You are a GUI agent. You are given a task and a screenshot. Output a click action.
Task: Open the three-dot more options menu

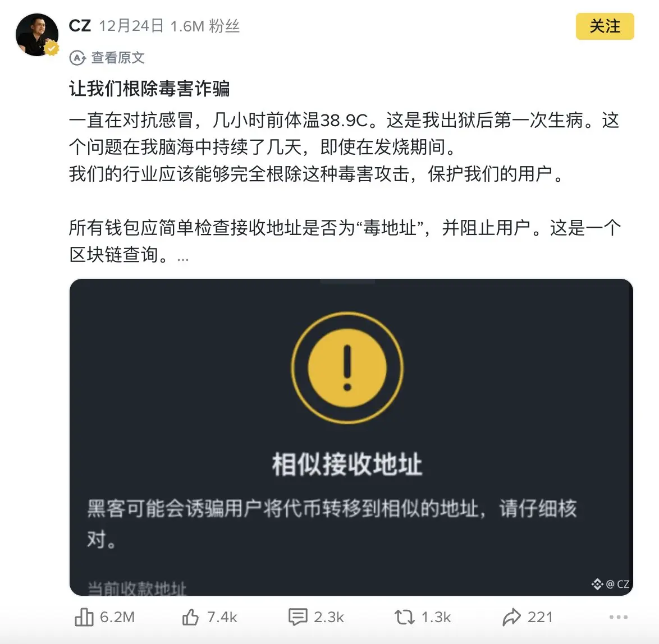[x=619, y=617]
